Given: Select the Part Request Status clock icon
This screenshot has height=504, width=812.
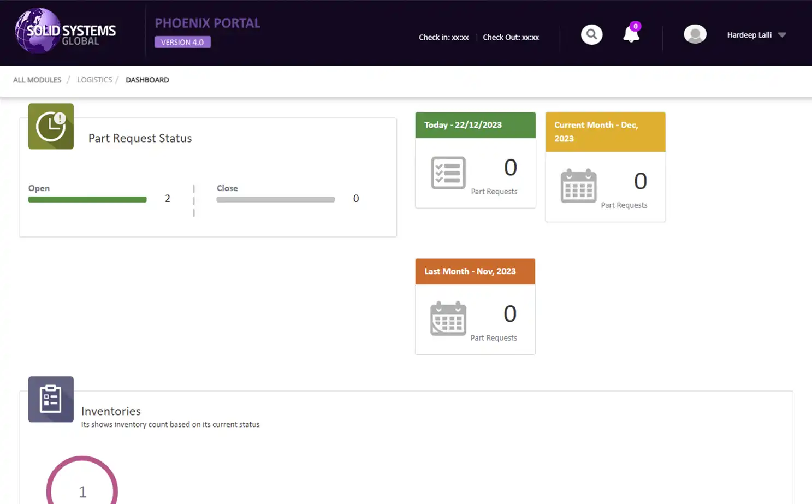Looking at the screenshot, I should coord(51,126).
